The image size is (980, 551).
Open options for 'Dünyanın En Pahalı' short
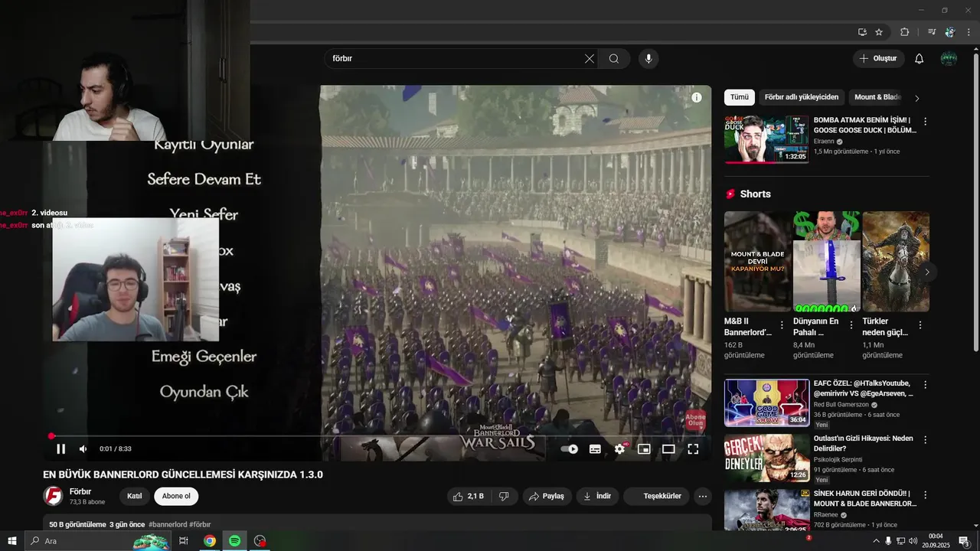point(851,325)
